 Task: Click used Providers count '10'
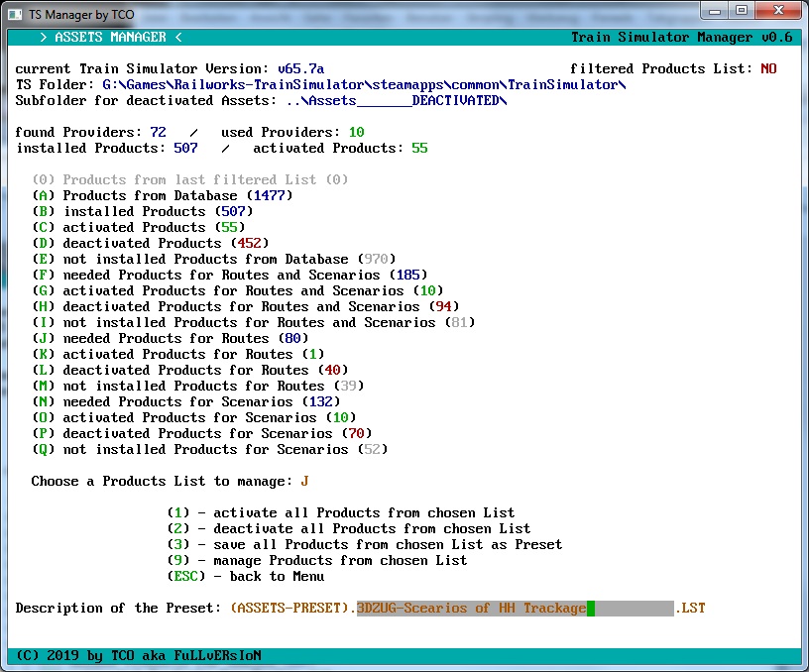(357, 132)
